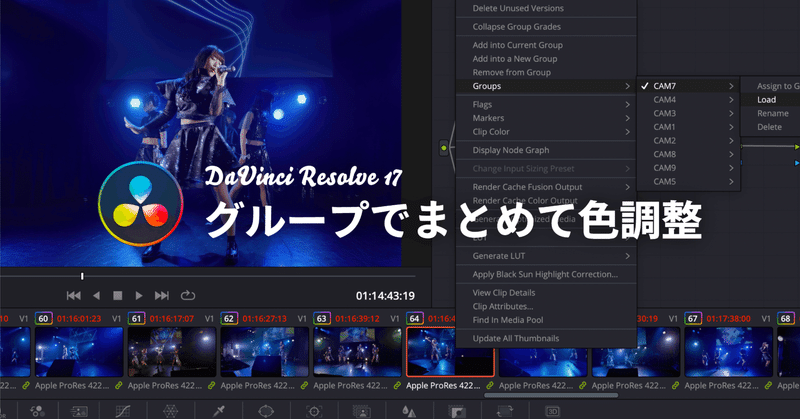
Task: Play the clip forward
Action: (139, 295)
